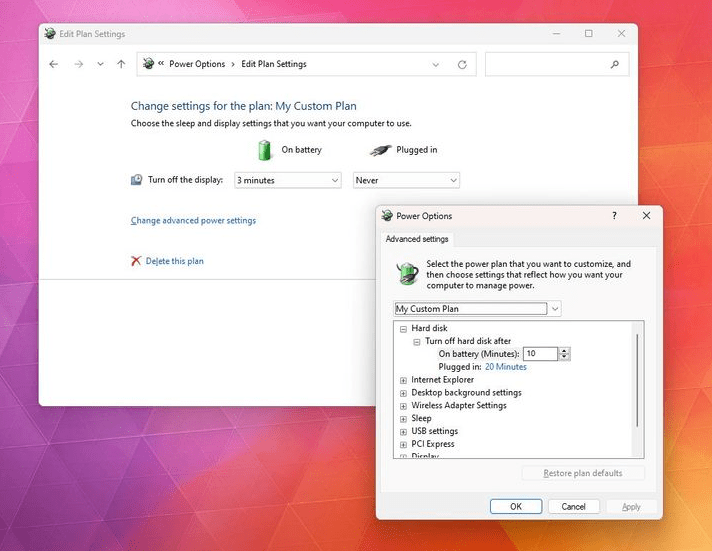Screen dimensions: 712x551
Task: Click the Power Options dialog title icon
Action: tap(387, 216)
